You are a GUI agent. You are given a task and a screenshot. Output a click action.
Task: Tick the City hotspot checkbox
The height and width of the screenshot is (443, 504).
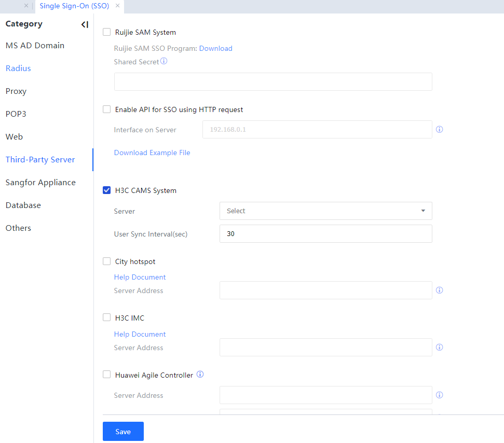click(107, 261)
